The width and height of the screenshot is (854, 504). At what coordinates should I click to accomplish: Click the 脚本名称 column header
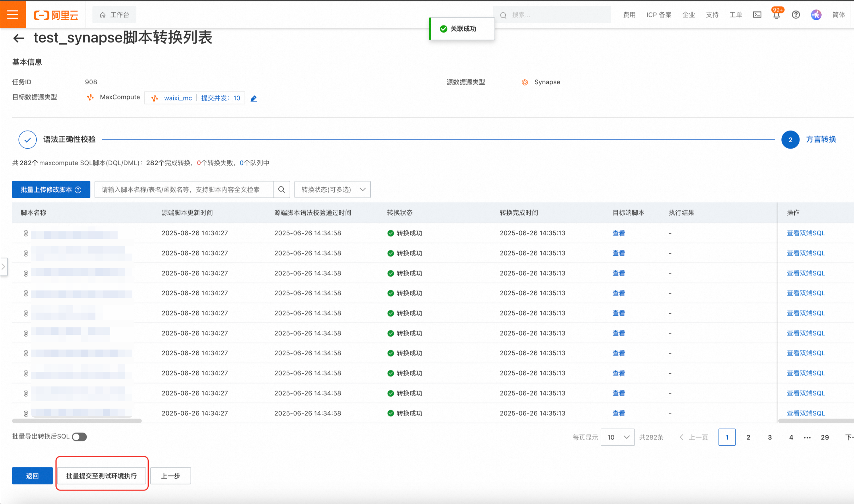(33, 213)
